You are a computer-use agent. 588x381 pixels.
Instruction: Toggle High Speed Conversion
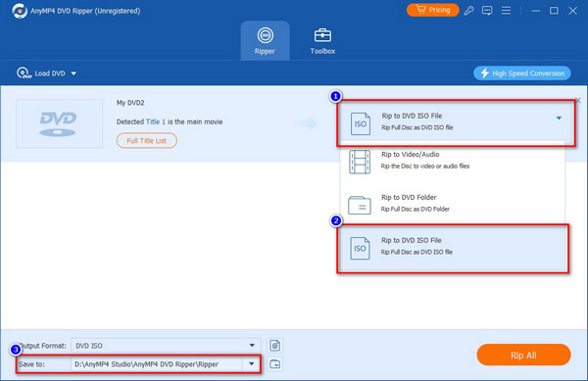[522, 73]
